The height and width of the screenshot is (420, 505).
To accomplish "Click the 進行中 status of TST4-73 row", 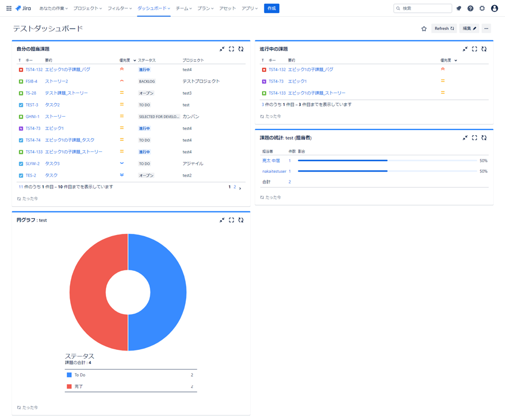I will pyautogui.click(x=144, y=128).
